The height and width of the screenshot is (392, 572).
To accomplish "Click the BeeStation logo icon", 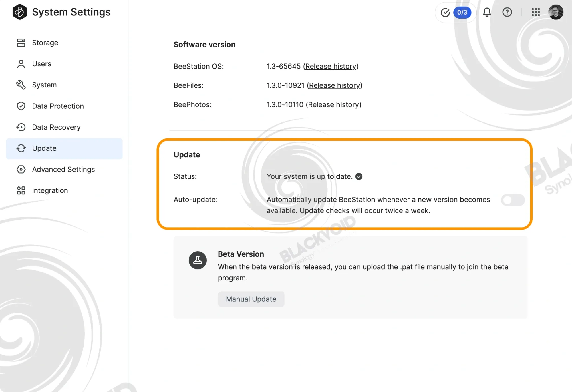I will 20,12.
